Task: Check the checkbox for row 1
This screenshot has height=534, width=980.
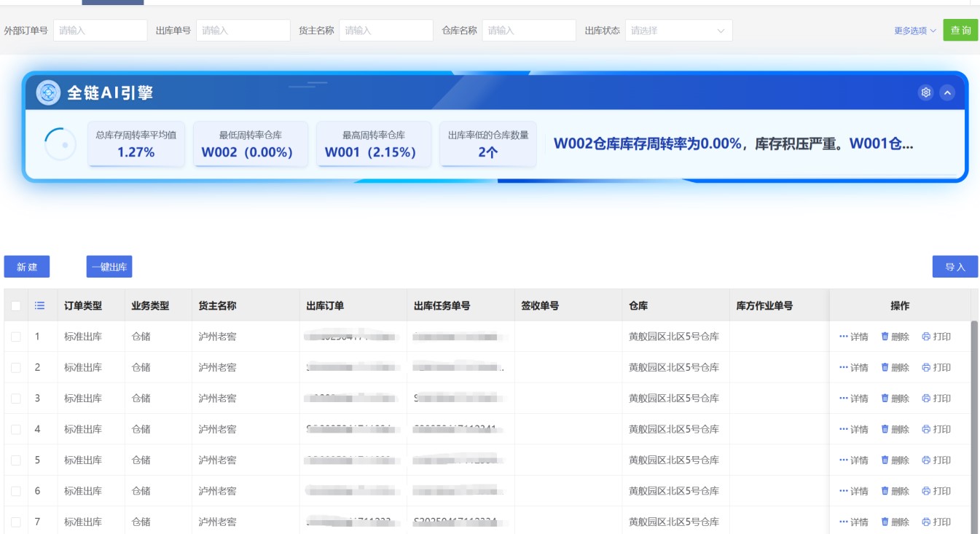Action: 16,337
